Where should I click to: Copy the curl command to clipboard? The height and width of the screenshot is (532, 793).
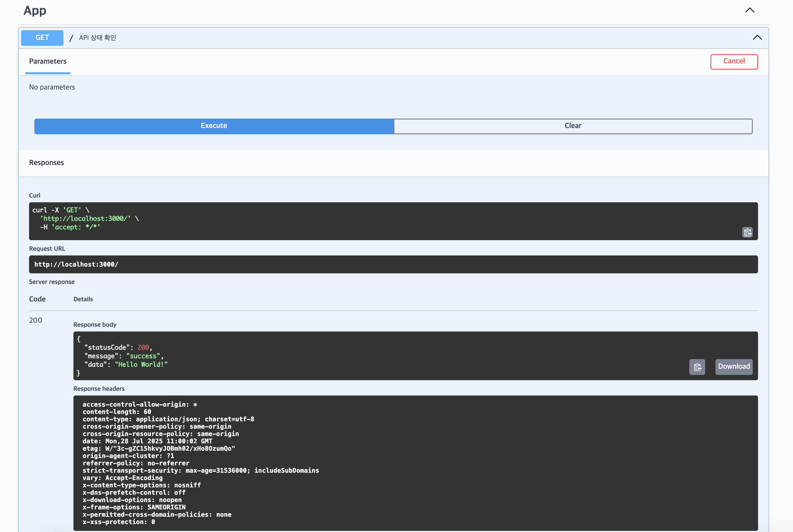tap(747, 233)
